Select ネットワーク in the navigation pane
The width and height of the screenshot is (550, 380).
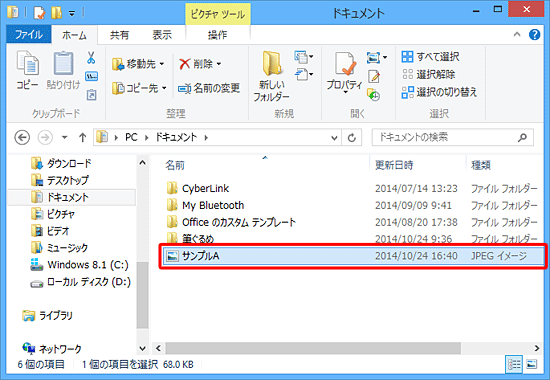pyautogui.click(x=52, y=349)
